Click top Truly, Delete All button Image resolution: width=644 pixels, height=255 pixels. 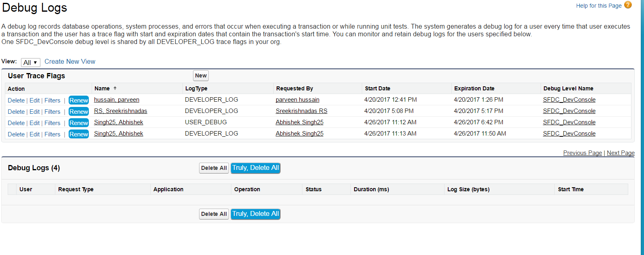256,168
